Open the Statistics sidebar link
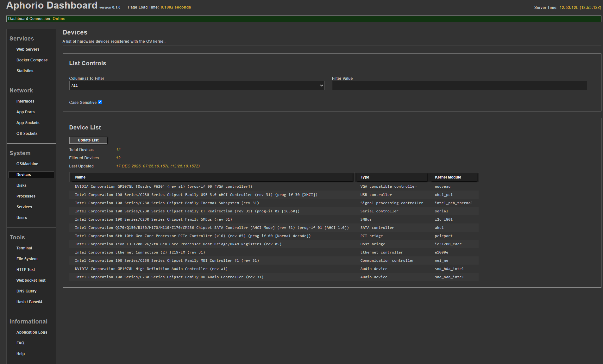Viewport: 603px width, 364px height. [25, 71]
